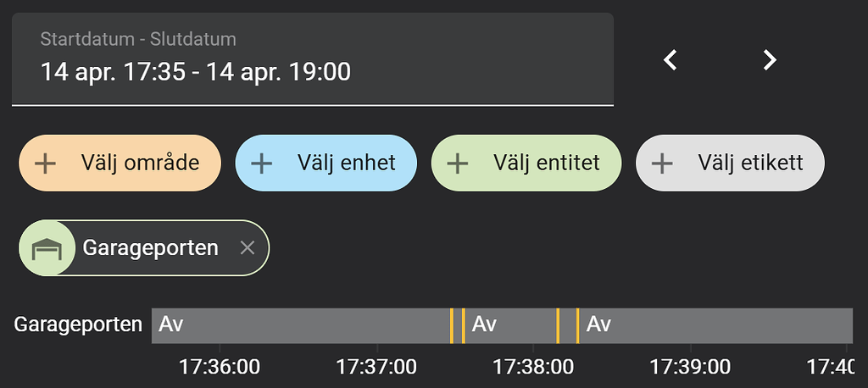This screenshot has width=868, height=388.
Task: Remove the Garageporten entity chip
Action: tap(247, 248)
